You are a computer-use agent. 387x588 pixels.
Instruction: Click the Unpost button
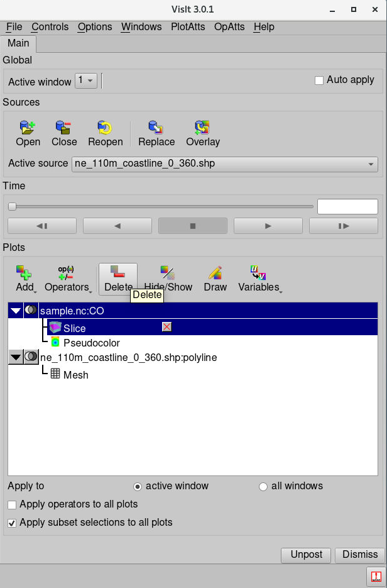pyautogui.click(x=306, y=555)
